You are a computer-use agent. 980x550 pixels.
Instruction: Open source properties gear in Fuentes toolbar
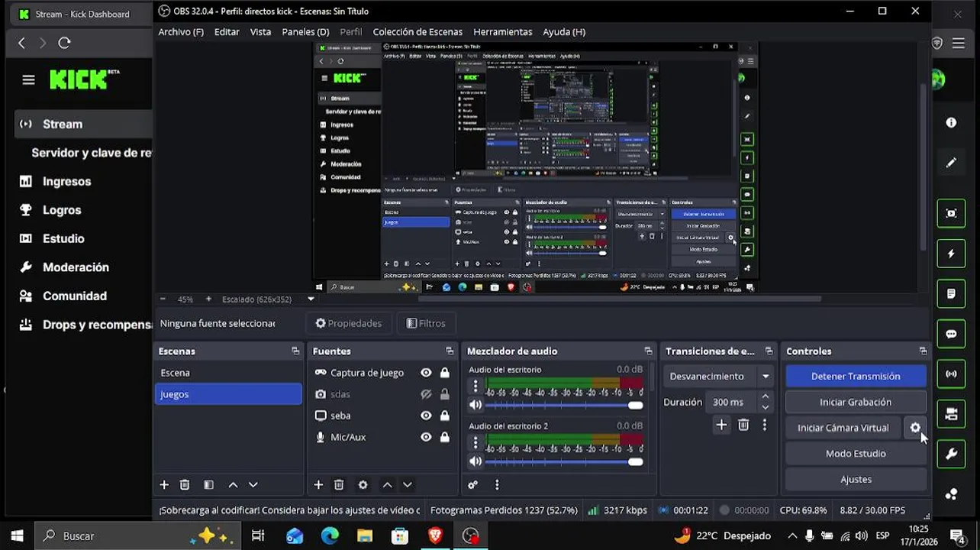click(363, 485)
